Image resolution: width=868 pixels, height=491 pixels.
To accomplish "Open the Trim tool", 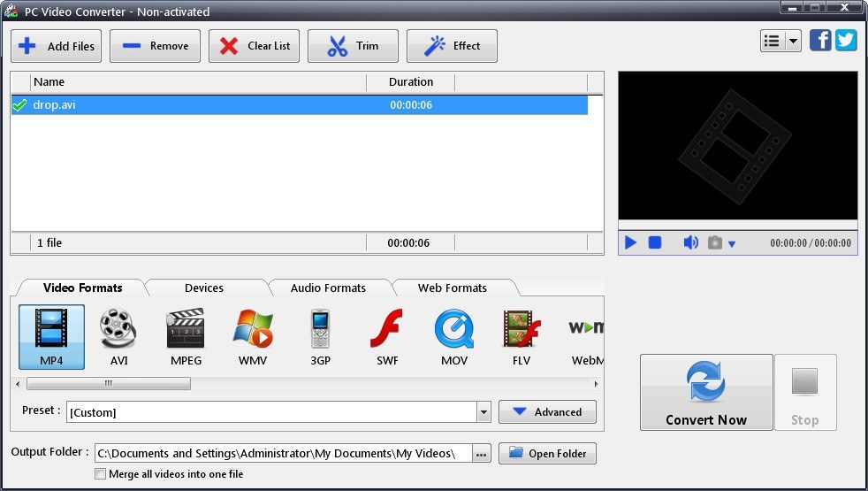I will point(354,46).
